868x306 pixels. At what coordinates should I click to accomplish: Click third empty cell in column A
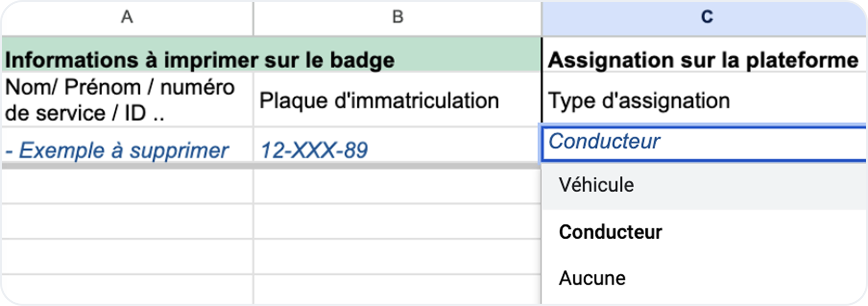point(127,257)
